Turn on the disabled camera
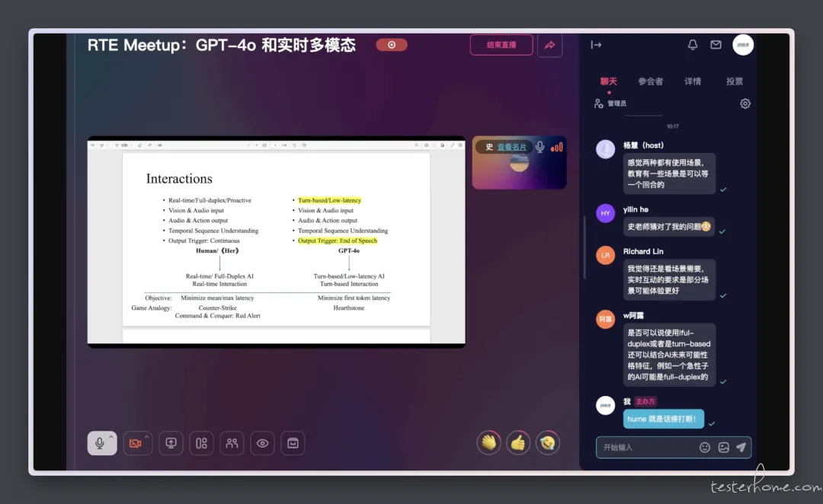The width and height of the screenshot is (823, 504). 135,444
